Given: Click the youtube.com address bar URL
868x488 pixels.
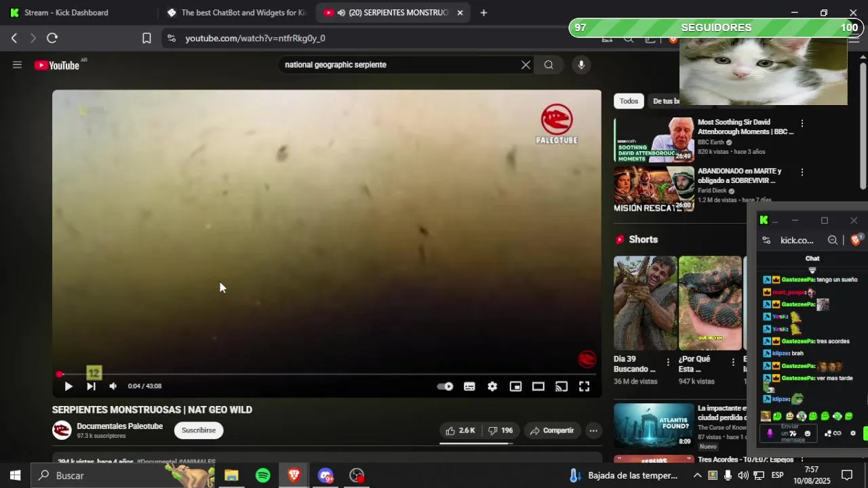Looking at the screenshot, I should point(256,38).
